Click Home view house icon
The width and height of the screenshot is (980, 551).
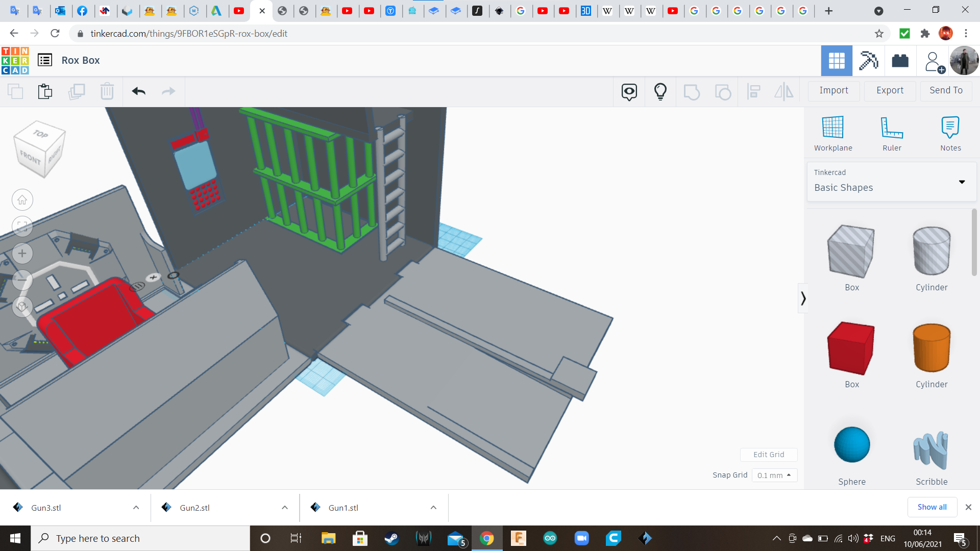(22, 200)
